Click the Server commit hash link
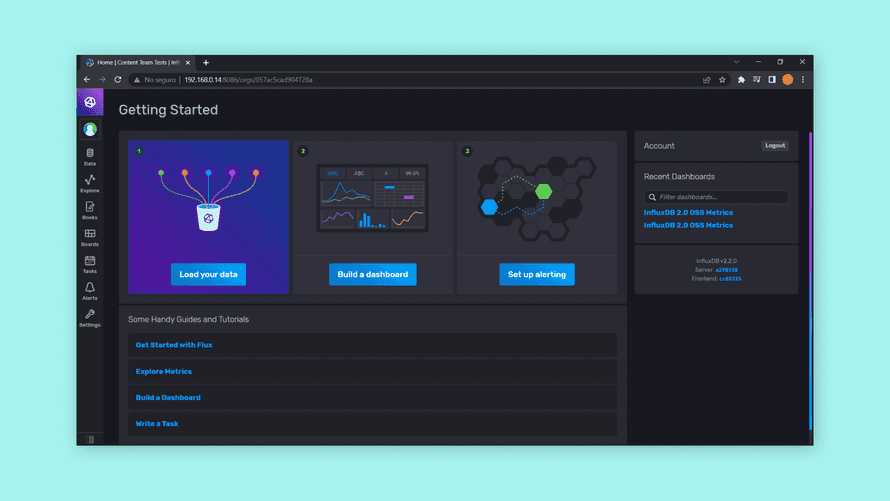The width and height of the screenshot is (890, 501). pyautogui.click(x=727, y=270)
